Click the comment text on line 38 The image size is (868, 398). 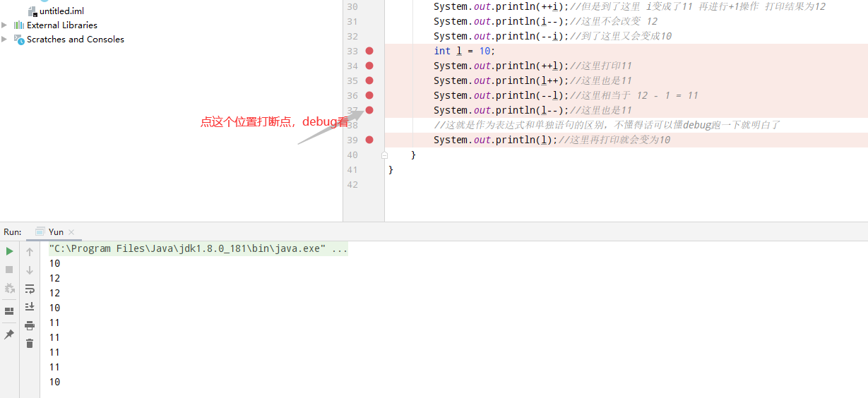(607, 125)
